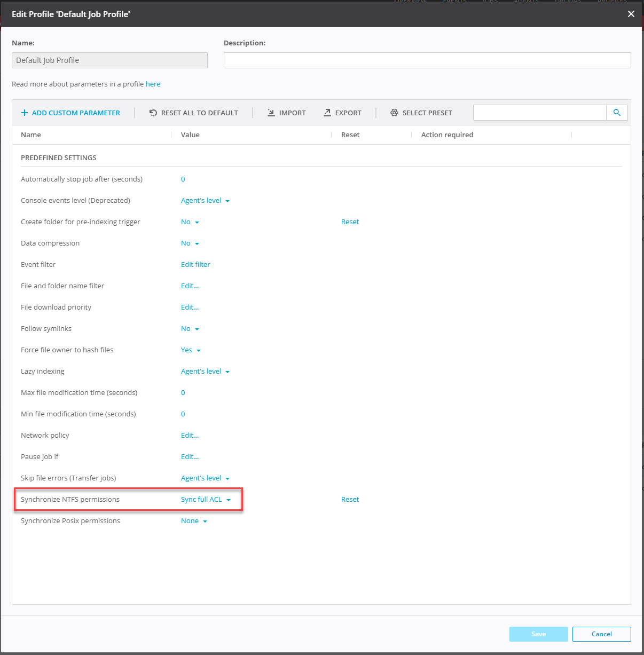
Task: Click into the Description text field
Action: pyautogui.click(x=427, y=60)
